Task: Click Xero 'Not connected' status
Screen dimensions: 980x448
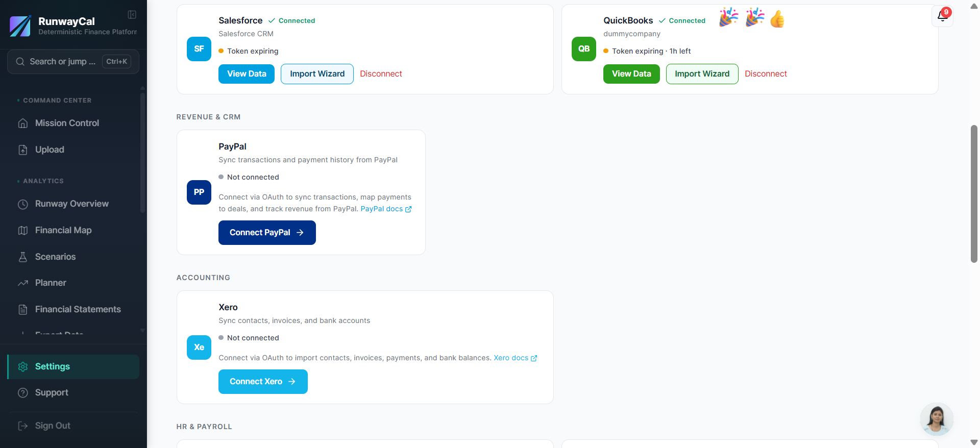Action: [253, 338]
